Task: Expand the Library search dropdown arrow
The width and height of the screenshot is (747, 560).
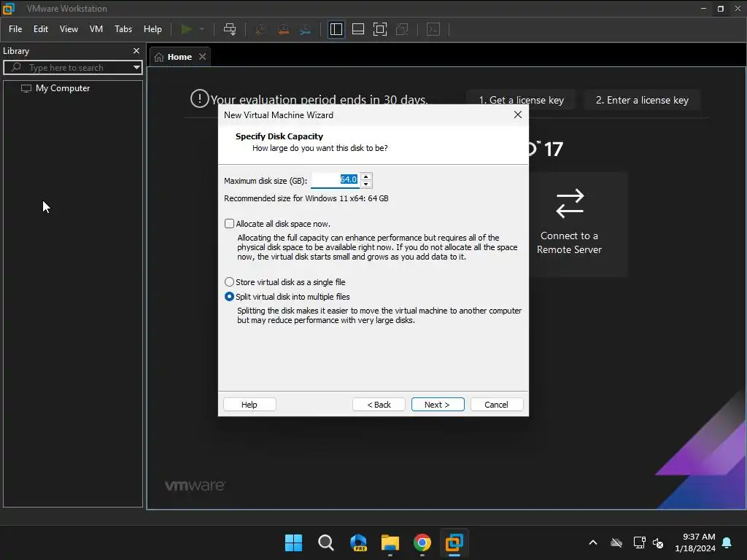Action: (136, 68)
